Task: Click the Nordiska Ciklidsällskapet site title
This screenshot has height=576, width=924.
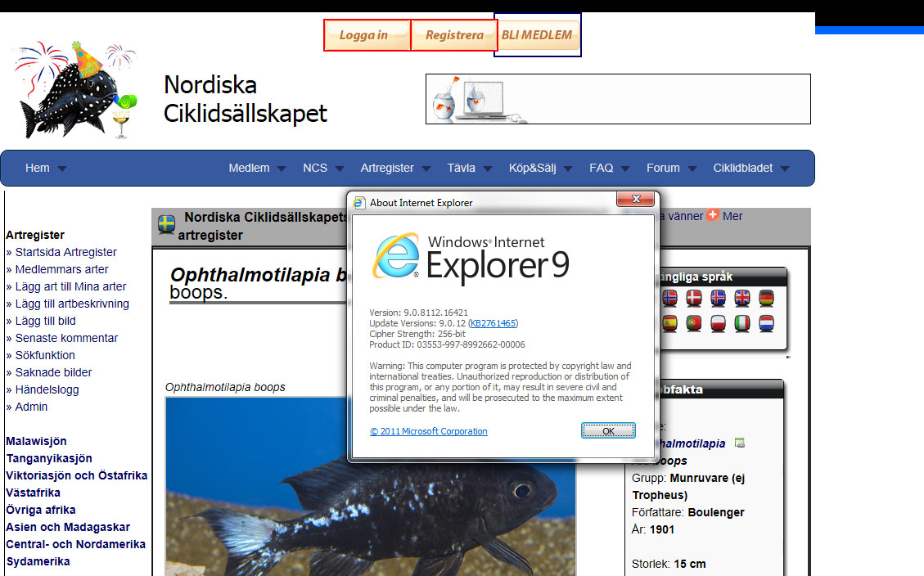Action: tap(246, 99)
